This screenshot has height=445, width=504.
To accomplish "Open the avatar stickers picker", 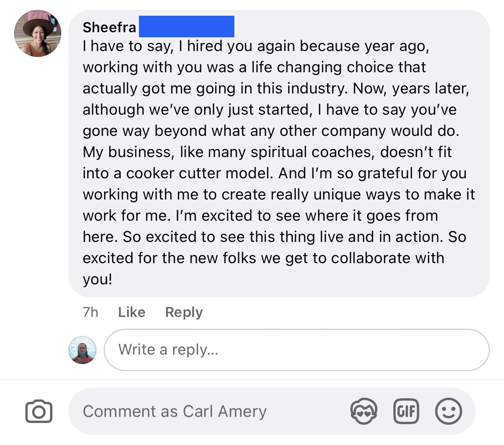I will tap(363, 411).
